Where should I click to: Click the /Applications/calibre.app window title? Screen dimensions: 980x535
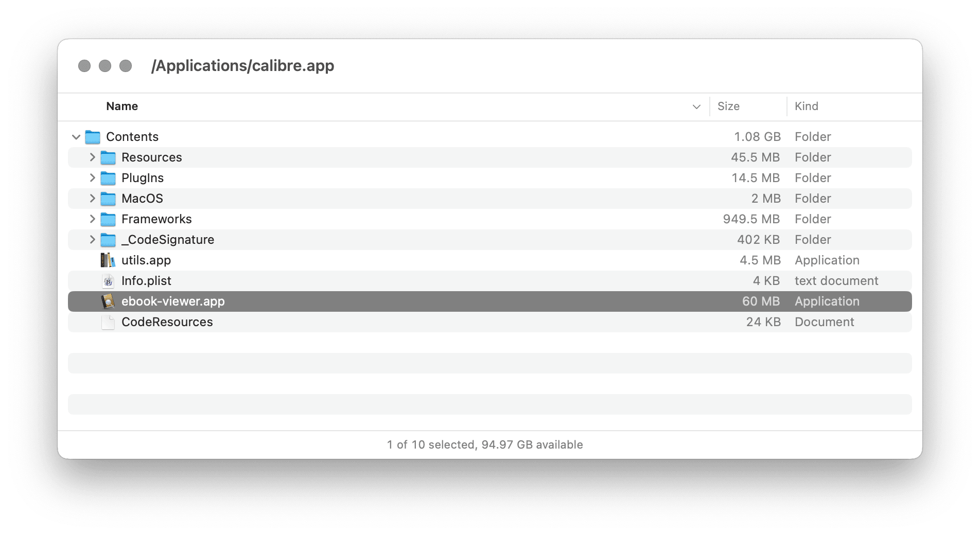[242, 66]
